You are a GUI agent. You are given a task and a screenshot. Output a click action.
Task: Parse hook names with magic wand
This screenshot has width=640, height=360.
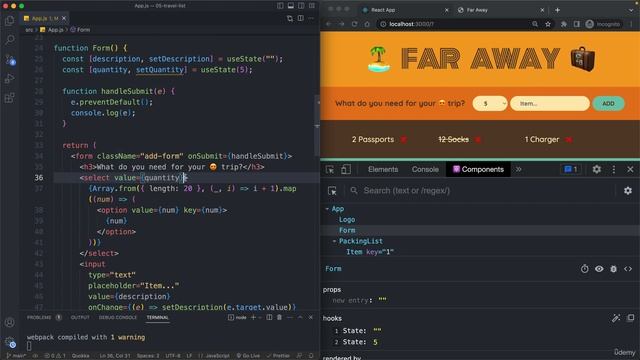pyautogui.click(x=616, y=318)
